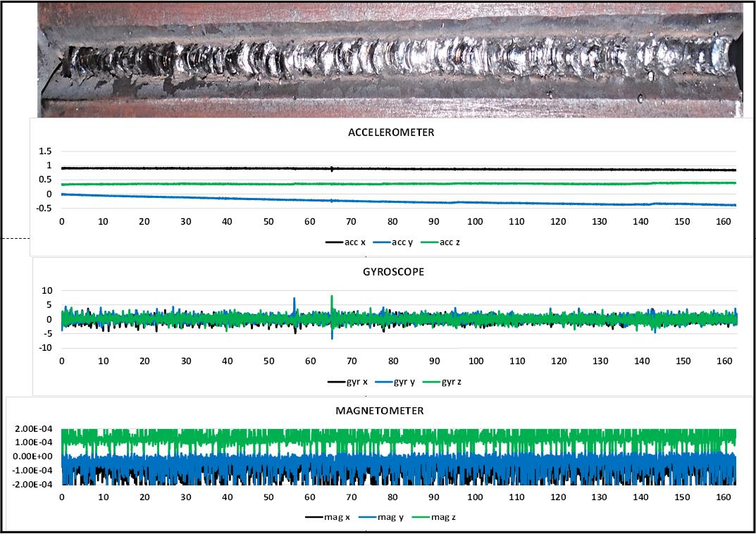Click the 0.5 label on accelerometer axis
The width and height of the screenshot is (756, 534).
45,180
